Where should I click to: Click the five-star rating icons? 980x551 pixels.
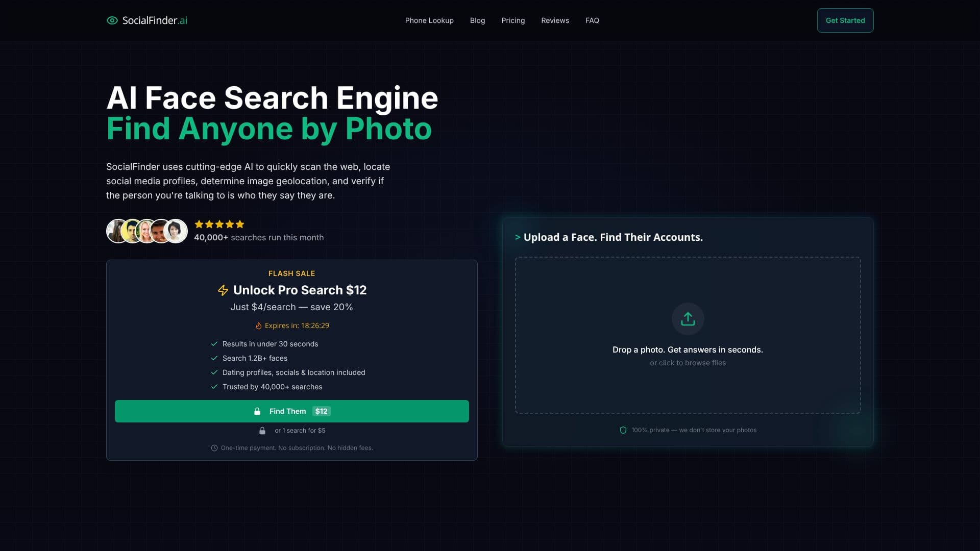219,224
